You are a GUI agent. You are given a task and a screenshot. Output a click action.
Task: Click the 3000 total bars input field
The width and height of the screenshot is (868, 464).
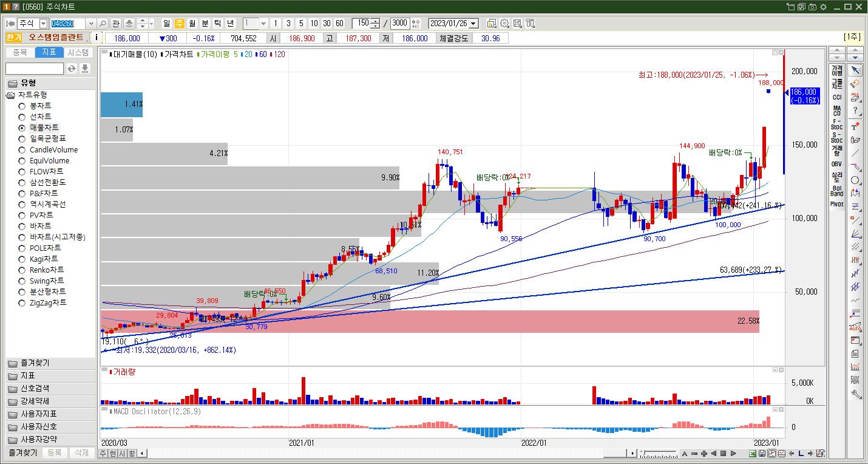400,23
